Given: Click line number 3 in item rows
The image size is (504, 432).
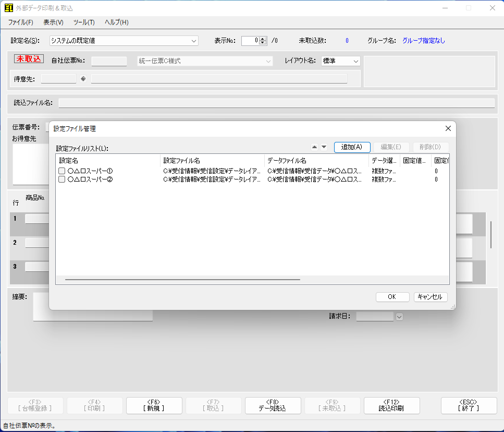Looking at the screenshot, I should click(15, 266).
